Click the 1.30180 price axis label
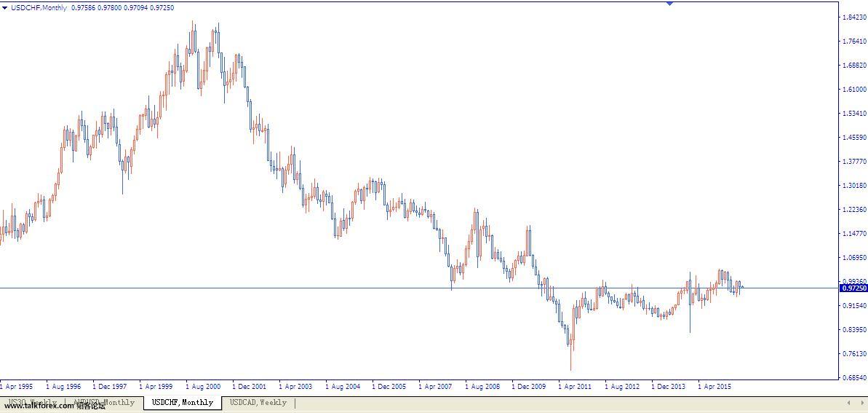This screenshot has width=868, height=413. point(853,185)
